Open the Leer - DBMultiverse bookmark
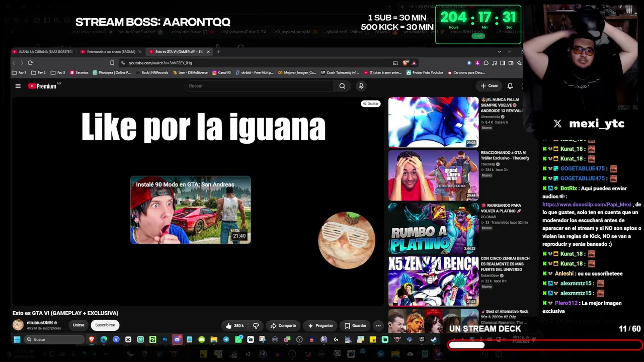The width and height of the screenshot is (644, 362). click(190, 73)
